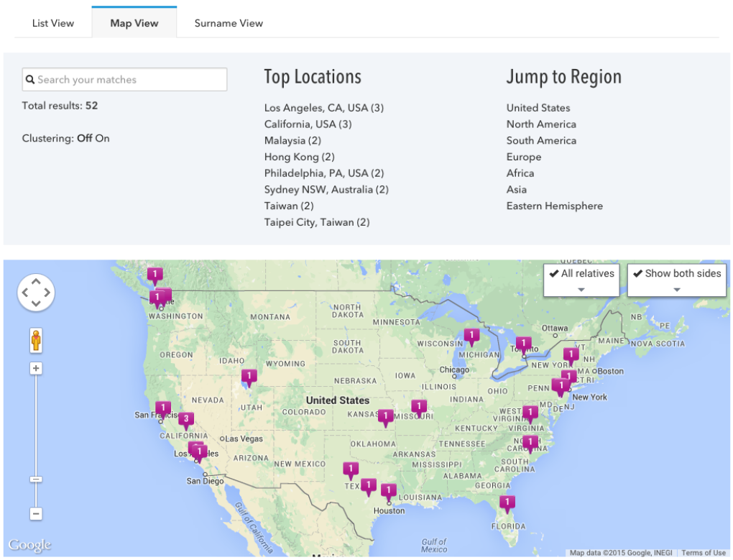Select the map marker above Houston
This screenshot has width=733, height=560.
388,491
